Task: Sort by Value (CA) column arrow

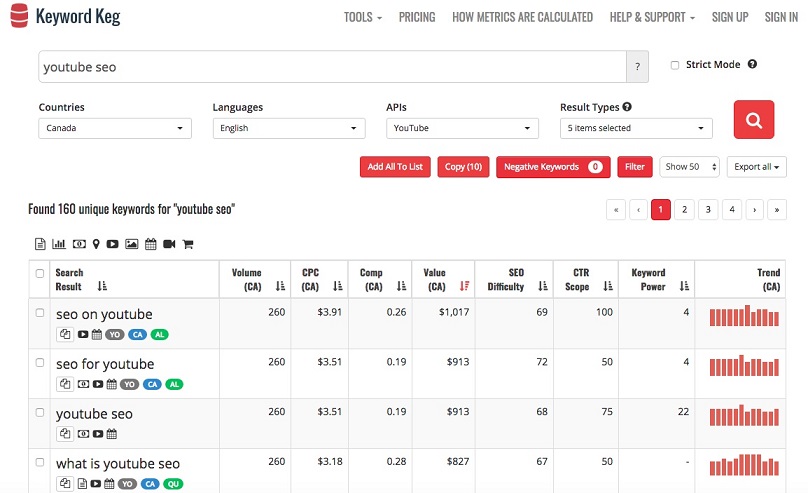Action: click(464, 286)
